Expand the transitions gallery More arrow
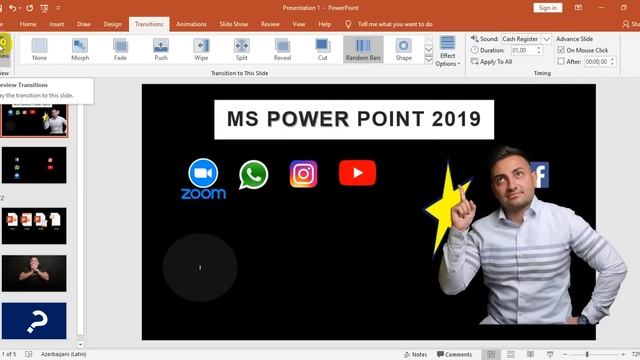 (x=429, y=60)
